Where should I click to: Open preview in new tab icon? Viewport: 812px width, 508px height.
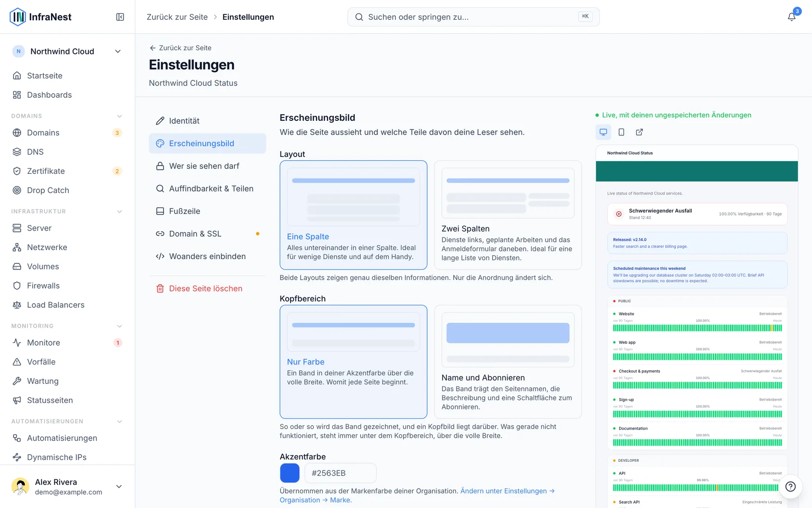[639, 132]
